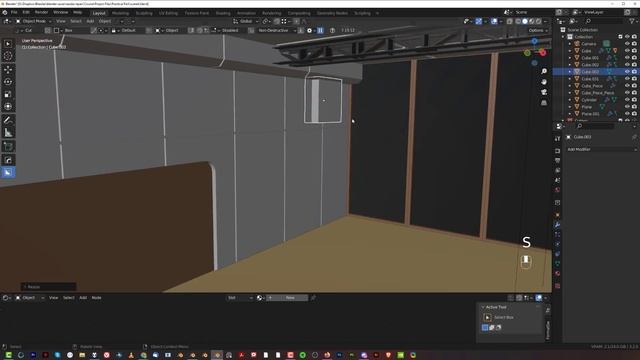Screen dimensions: 640x360
Task: Click the Resize operator panel at viewport bottom
Action: (48, 287)
